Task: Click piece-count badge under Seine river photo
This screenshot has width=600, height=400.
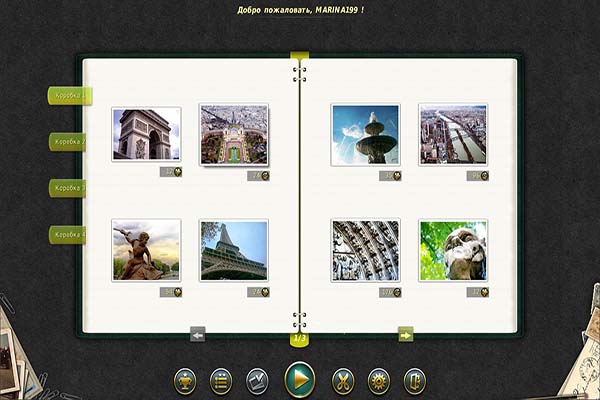Action: pos(478,176)
